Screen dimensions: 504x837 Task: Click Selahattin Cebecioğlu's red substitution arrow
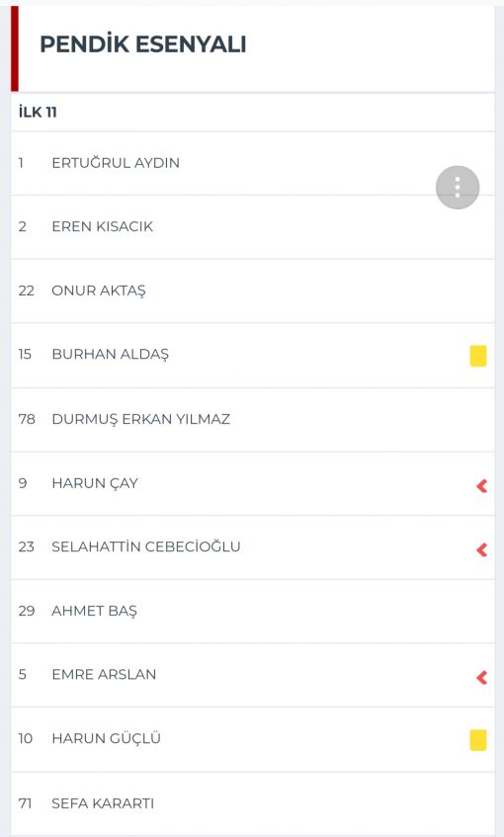pyautogui.click(x=481, y=549)
